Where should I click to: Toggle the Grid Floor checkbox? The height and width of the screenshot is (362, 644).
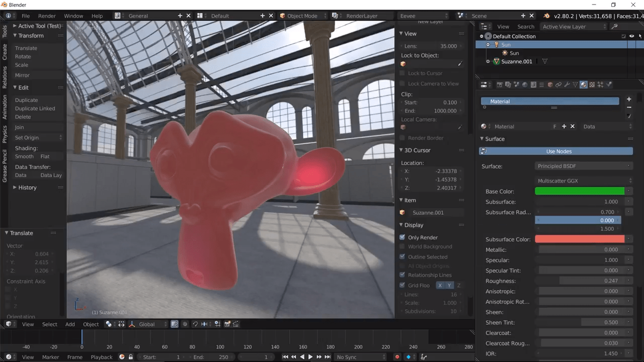click(x=402, y=285)
